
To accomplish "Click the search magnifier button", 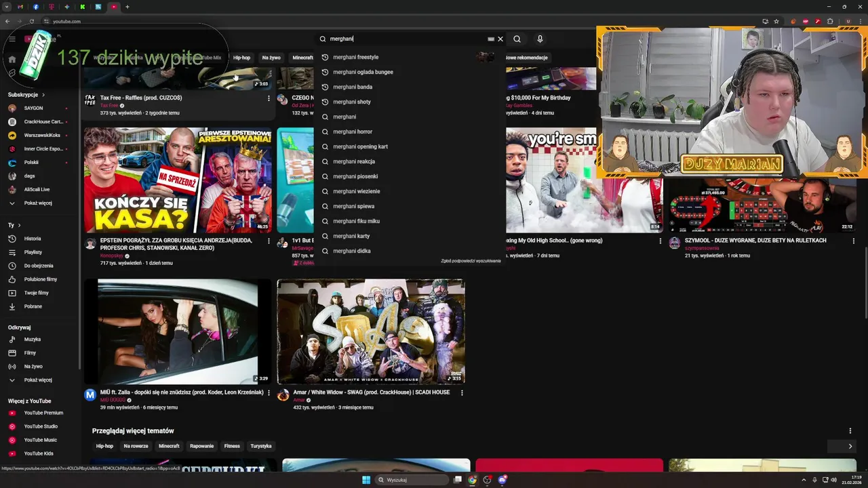I will click(x=517, y=39).
